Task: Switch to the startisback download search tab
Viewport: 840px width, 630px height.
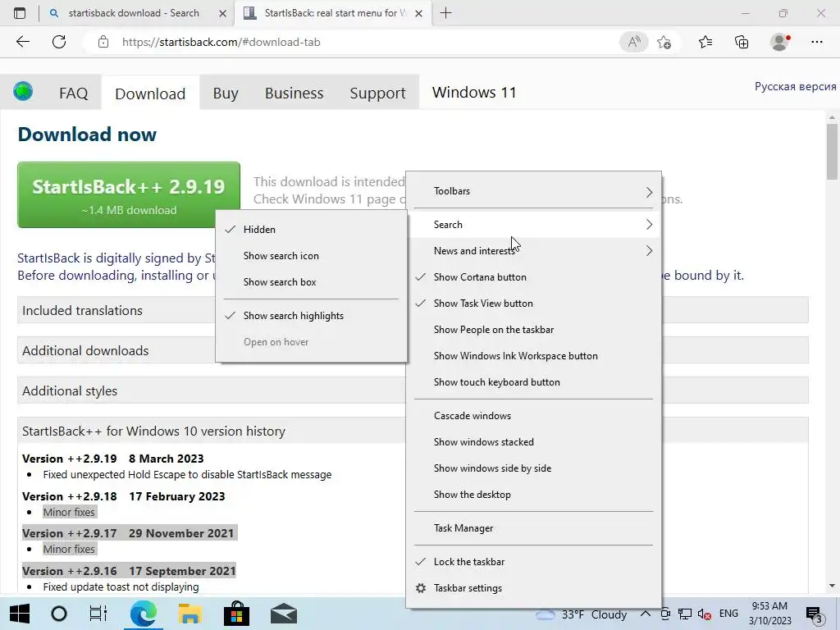Action: [x=134, y=13]
